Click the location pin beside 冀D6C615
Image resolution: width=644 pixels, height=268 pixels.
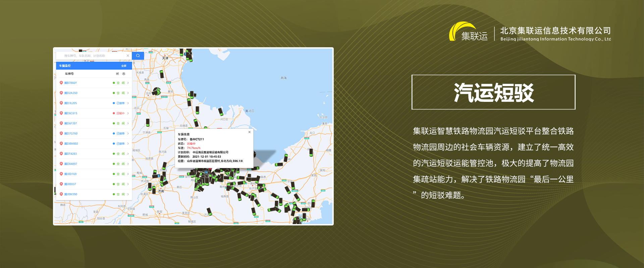61,113
